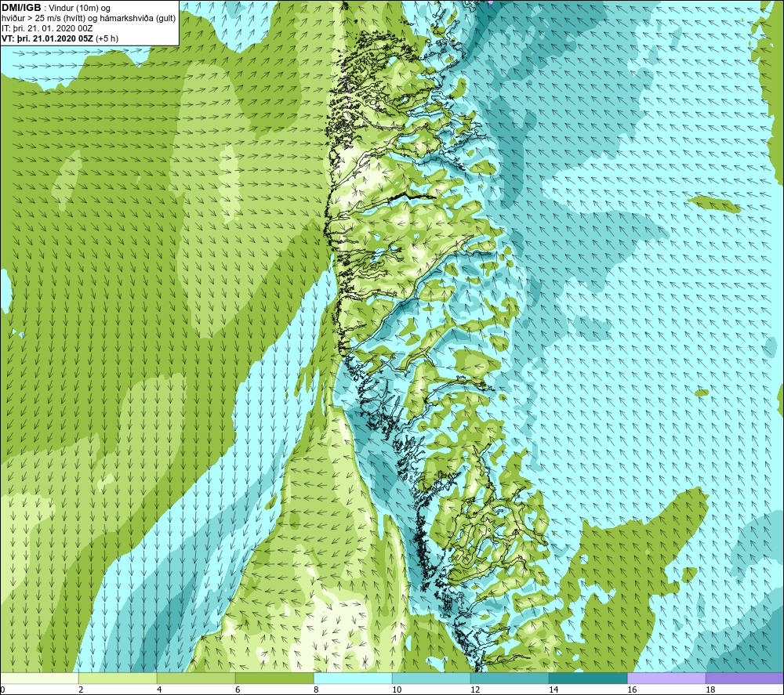Click the legend scale number '4'

pos(159,690)
